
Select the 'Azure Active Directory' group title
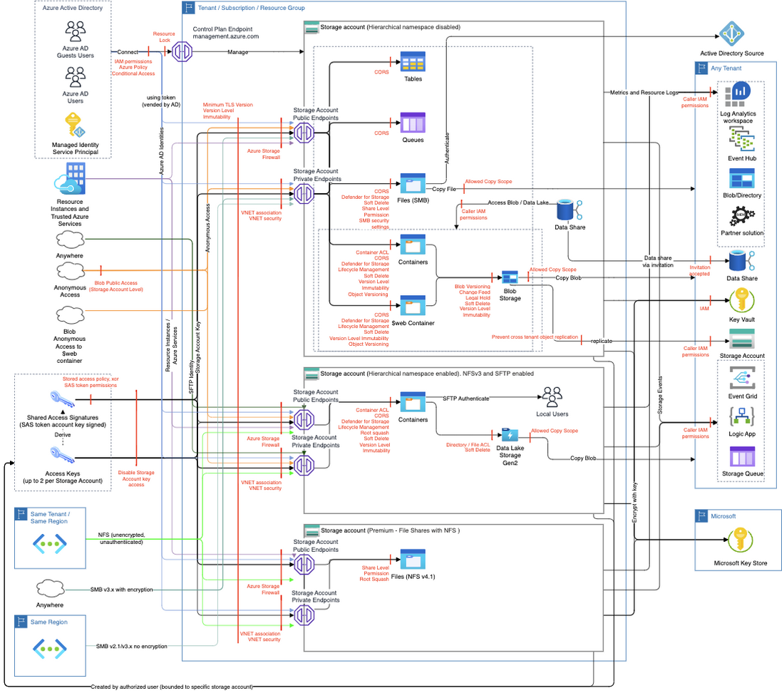[73, 8]
